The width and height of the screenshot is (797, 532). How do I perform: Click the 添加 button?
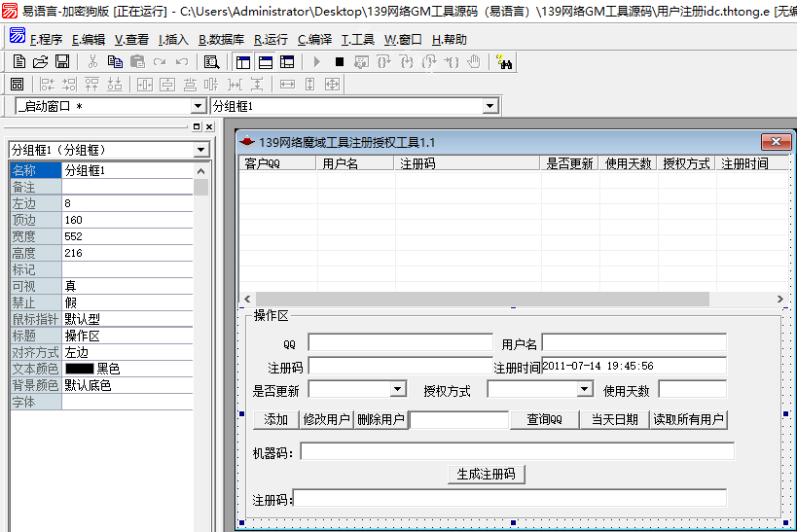tap(276, 420)
